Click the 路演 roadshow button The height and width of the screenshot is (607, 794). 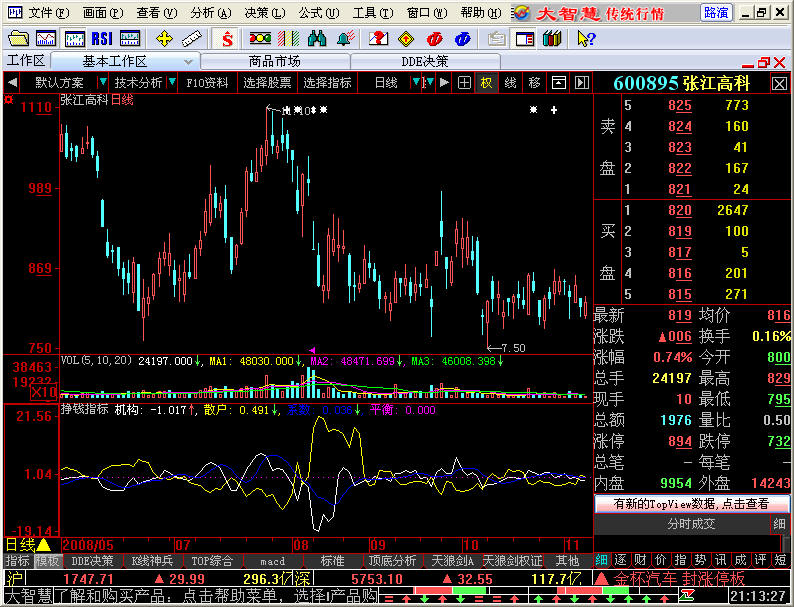pyautogui.click(x=717, y=13)
